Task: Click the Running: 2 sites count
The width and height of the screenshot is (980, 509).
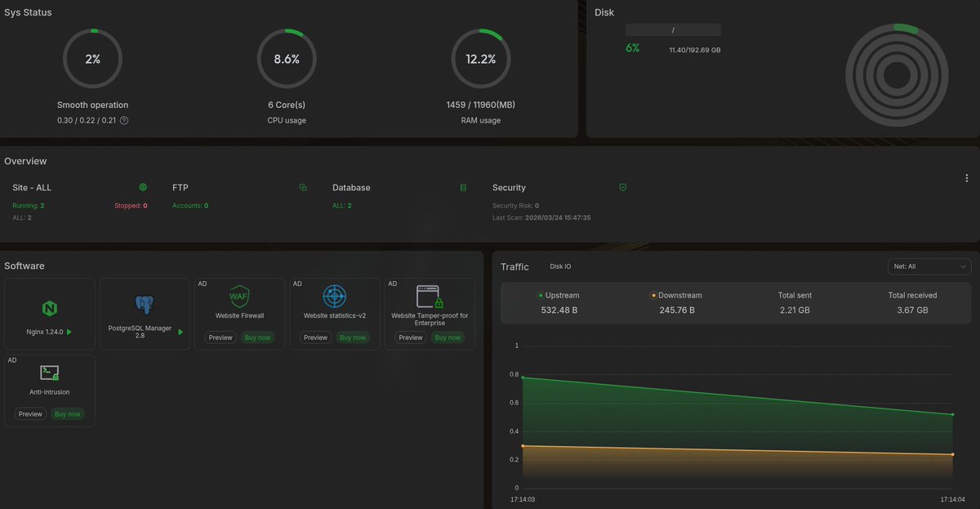Action: (x=29, y=206)
